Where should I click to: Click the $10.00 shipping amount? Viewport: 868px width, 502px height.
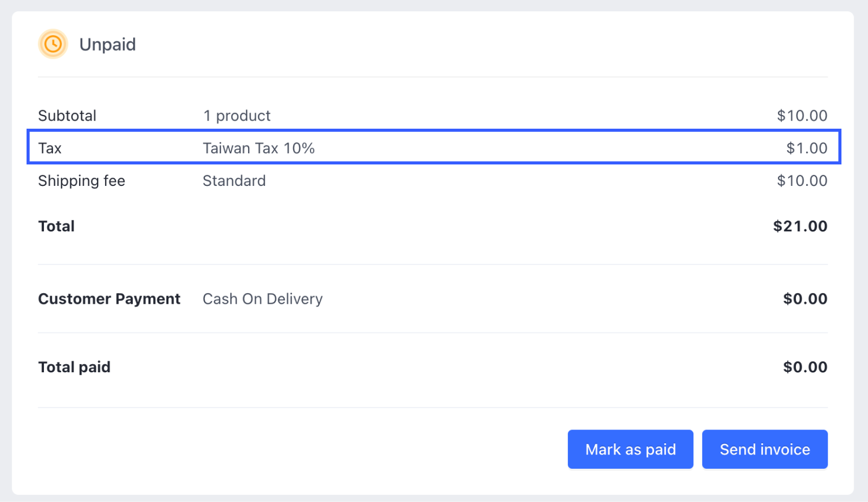pos(803,180)
